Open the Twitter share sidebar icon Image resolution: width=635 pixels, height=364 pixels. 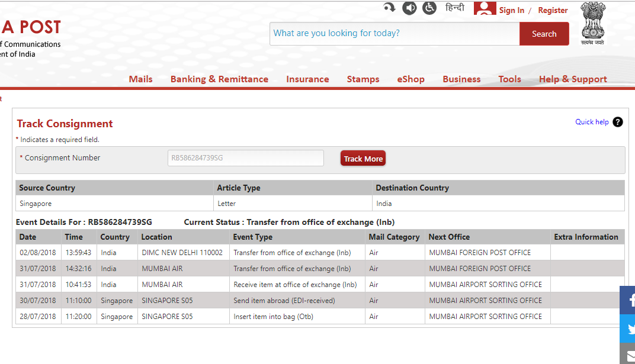tap(627, 328)
